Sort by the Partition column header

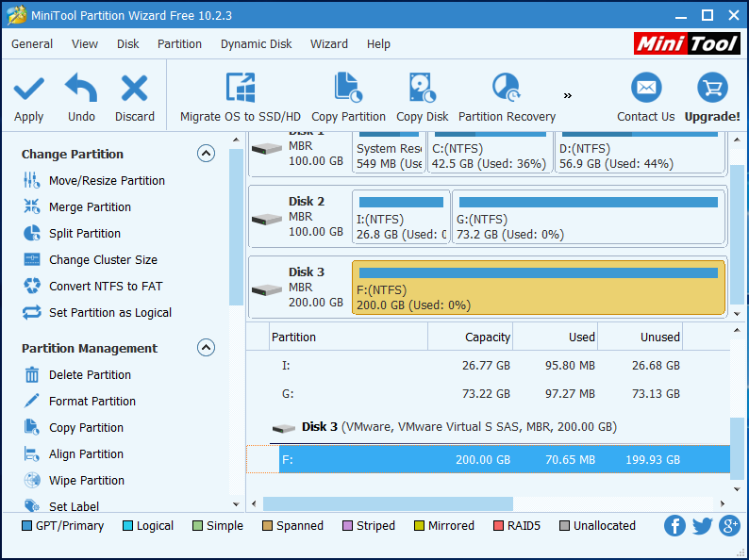(x=349, y=338)
